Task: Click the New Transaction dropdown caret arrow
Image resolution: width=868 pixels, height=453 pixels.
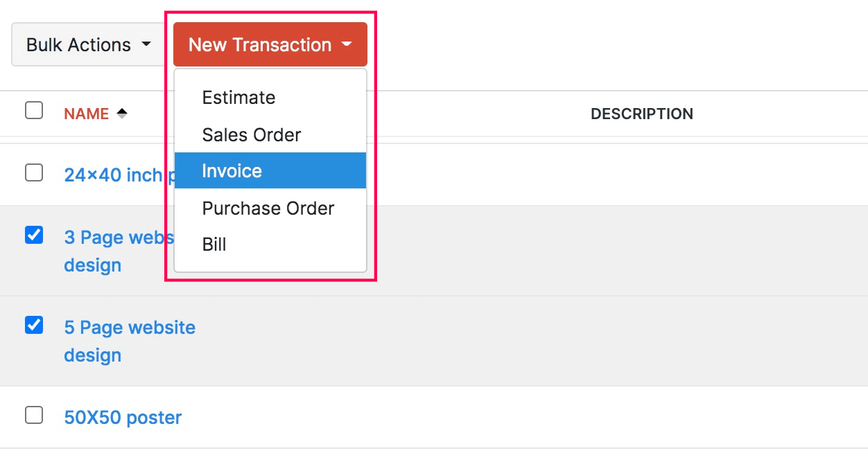Action: click(x=347, y=44)
